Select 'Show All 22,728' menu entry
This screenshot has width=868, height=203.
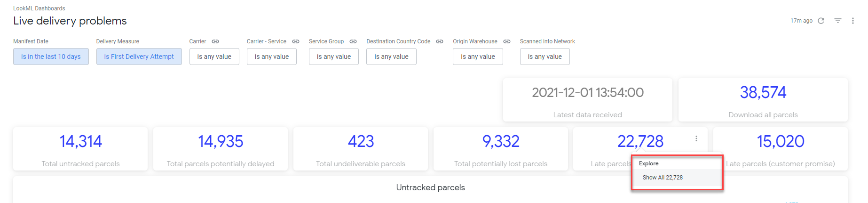(663, 178)
